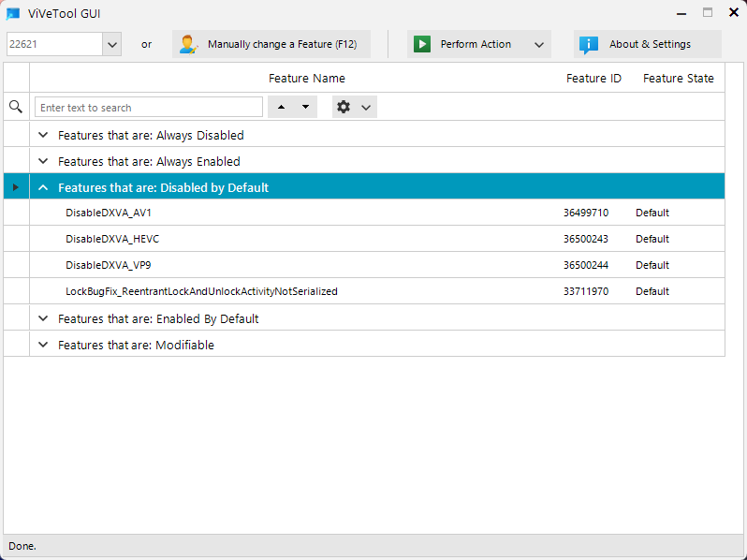Sort by the Feature State column header

[678, 79]
